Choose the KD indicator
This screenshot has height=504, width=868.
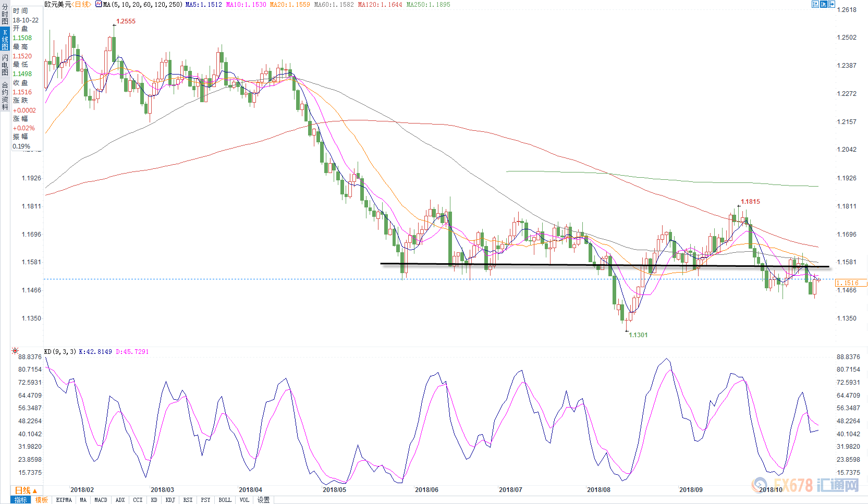[x=154, y=500]
